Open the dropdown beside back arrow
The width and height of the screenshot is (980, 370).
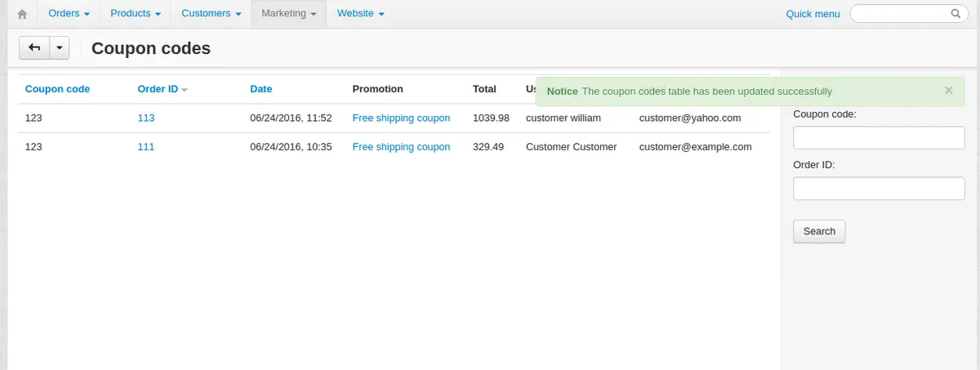coord(60,48)
